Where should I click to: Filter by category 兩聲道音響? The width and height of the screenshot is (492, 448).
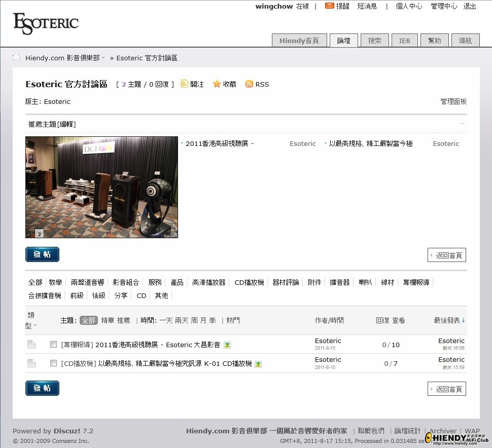pyautogui.click(x=88, y=282)
